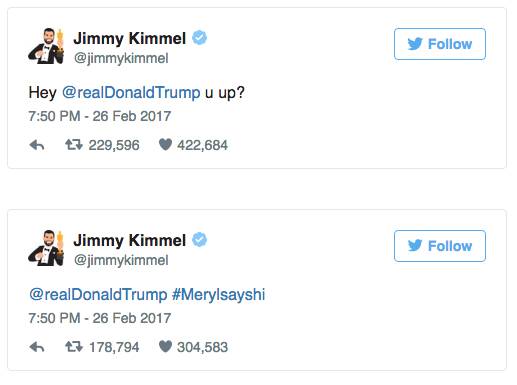Click the reply arrow on the 'u up?' tweet
The image size is (517, 385).
37,145
